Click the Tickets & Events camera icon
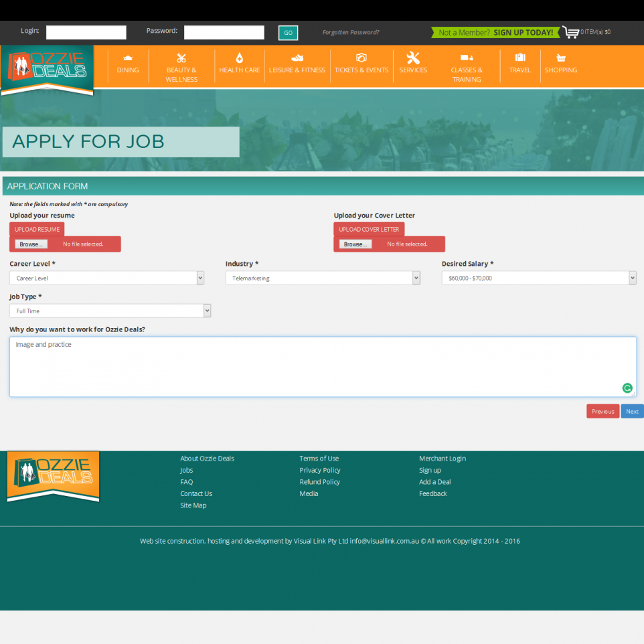This screenshot has height=644, width=644. pyautogui.click(x=361, y=58)
